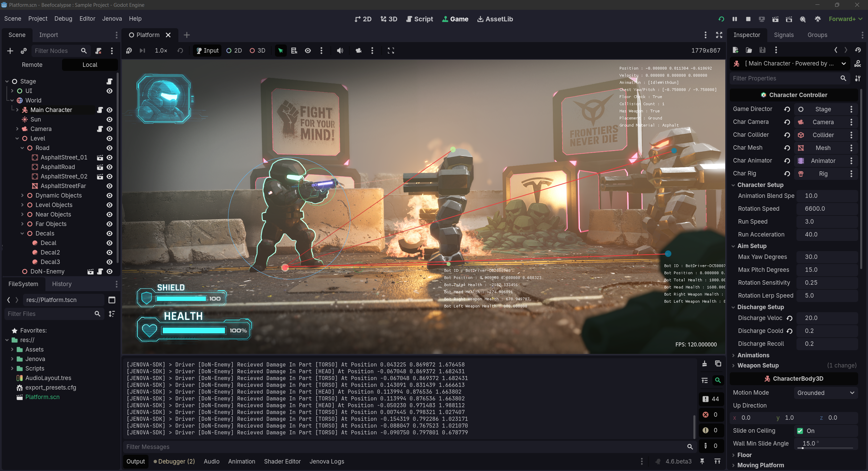Open script attached to Main Character node
This screenshot has height=471, width=868.
(x=100, y=110)
